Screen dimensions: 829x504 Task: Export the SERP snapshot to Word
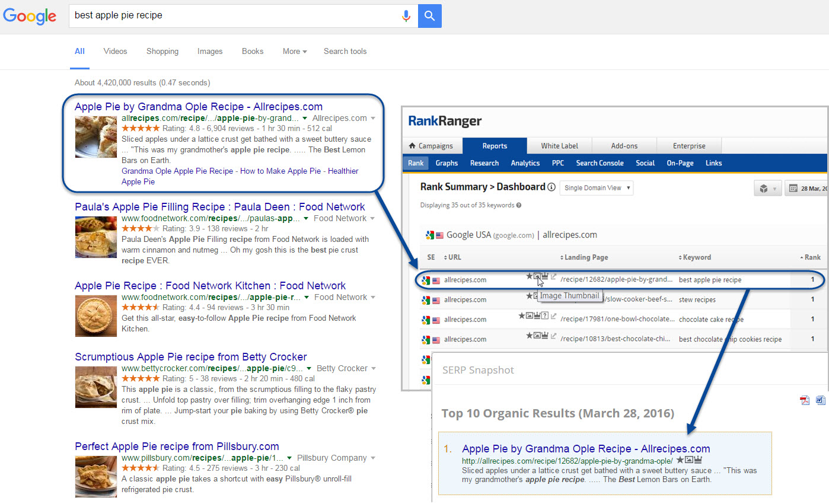pyautogui.click(x=821, y=400)
